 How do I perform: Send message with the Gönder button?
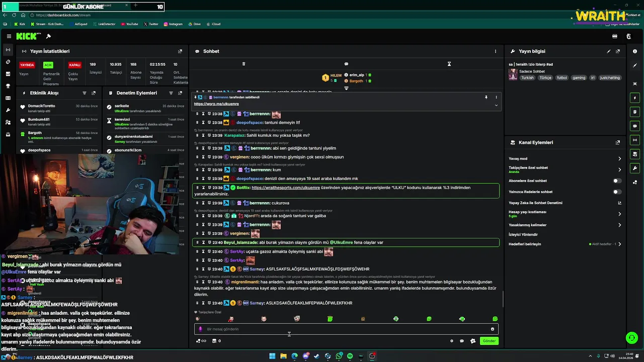[489, 341]
